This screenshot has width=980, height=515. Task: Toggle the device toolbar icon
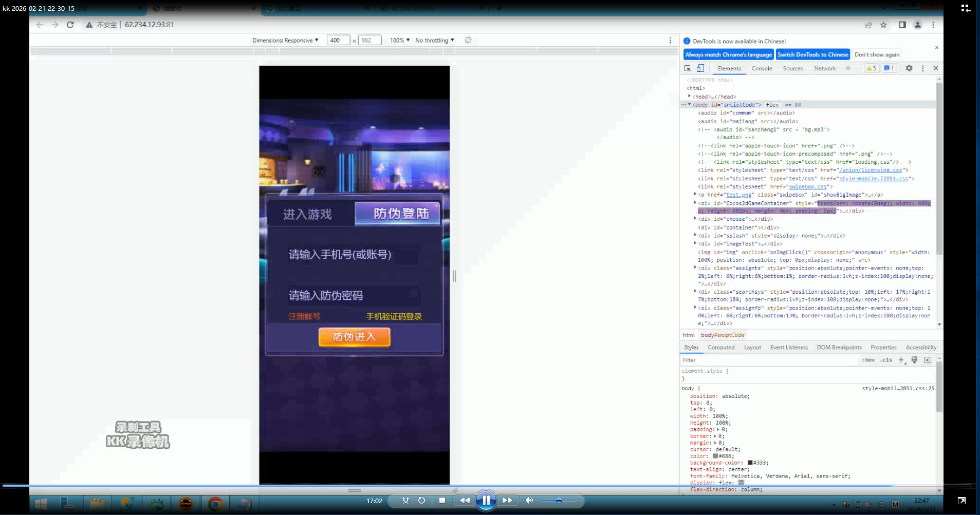(700, 68)
